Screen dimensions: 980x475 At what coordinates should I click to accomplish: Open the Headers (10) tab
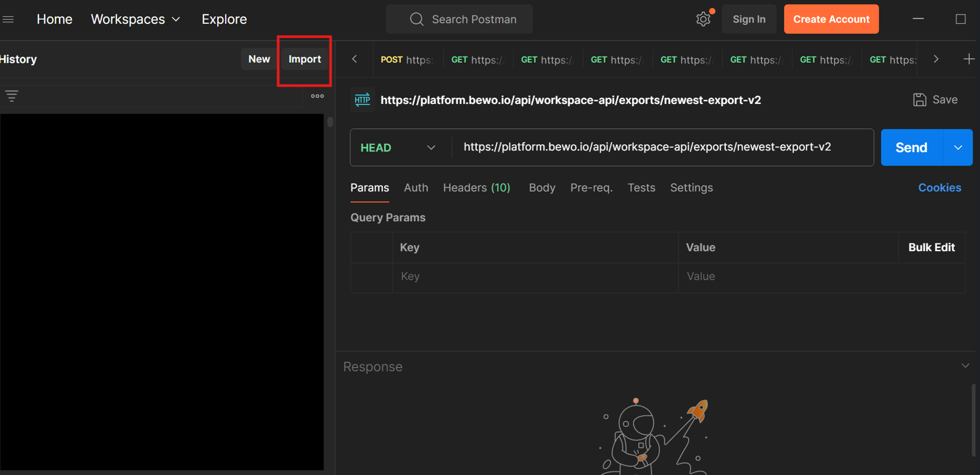pyautogui.click(x=476, y=188)
